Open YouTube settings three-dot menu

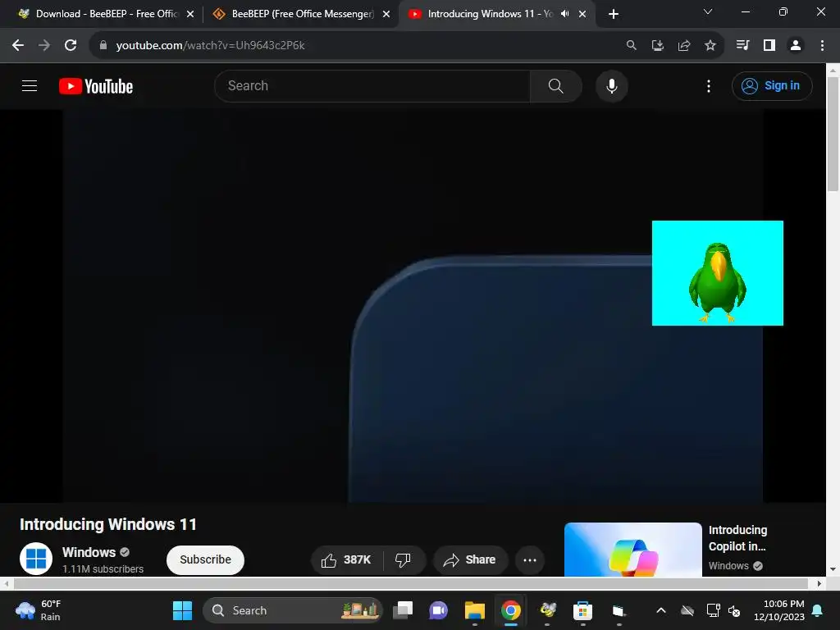coord(708,85)
